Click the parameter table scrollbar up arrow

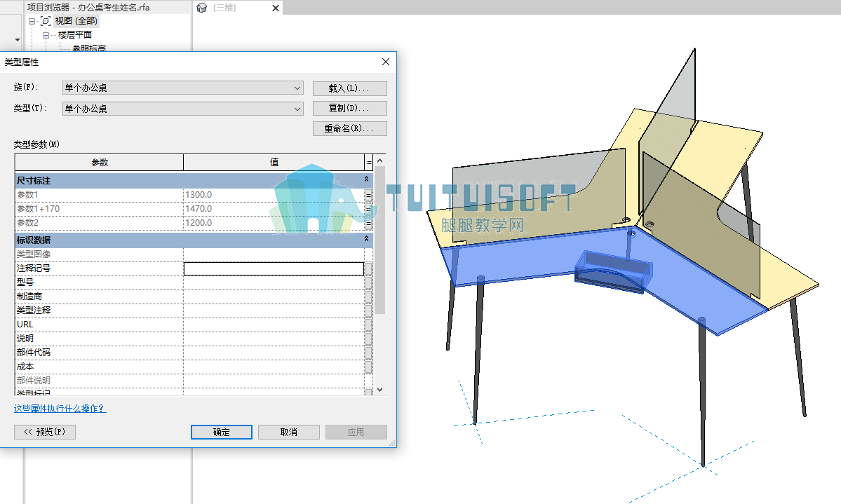pos(379,161)
